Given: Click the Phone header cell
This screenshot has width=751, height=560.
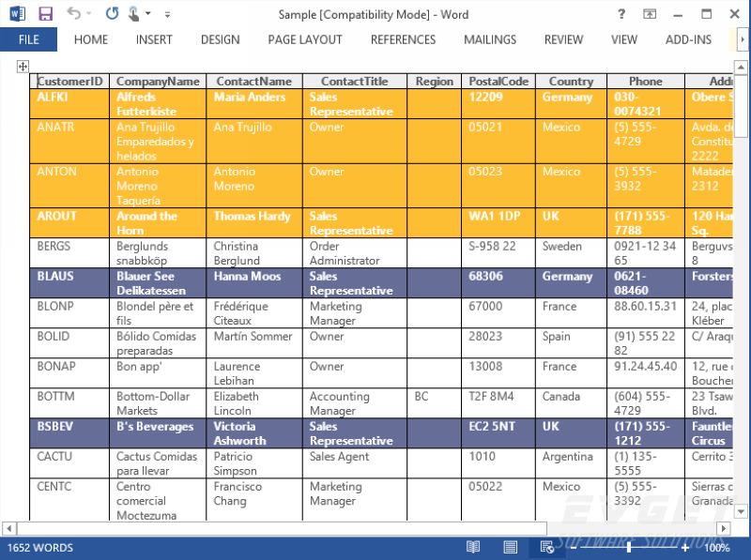Looking at the screenshot, I should point(646,82).
